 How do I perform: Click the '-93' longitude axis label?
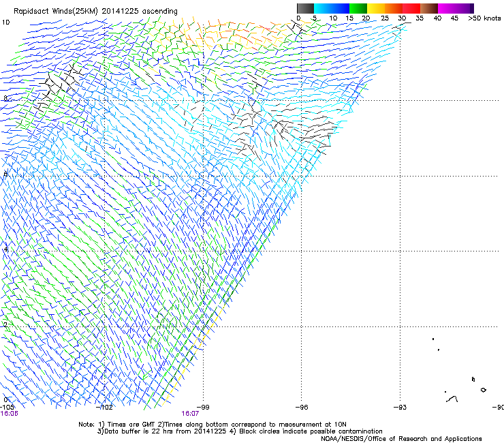click(x=400, y=407)
